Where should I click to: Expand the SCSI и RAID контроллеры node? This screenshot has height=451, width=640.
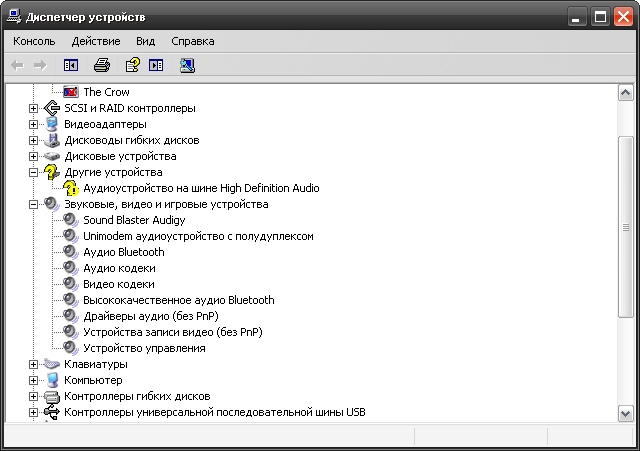point(34,108)
